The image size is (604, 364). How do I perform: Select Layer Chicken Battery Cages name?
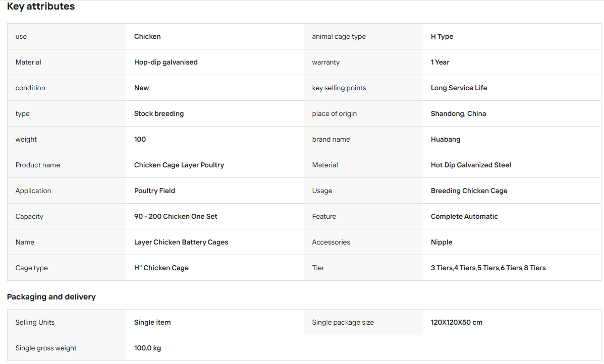[181, 242]
